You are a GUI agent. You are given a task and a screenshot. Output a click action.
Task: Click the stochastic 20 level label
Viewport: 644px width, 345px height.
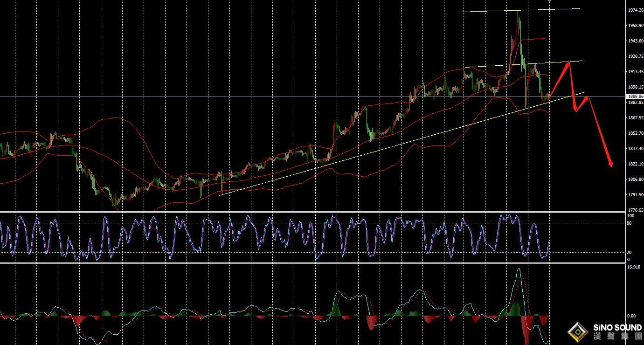(x=630, y=252)
